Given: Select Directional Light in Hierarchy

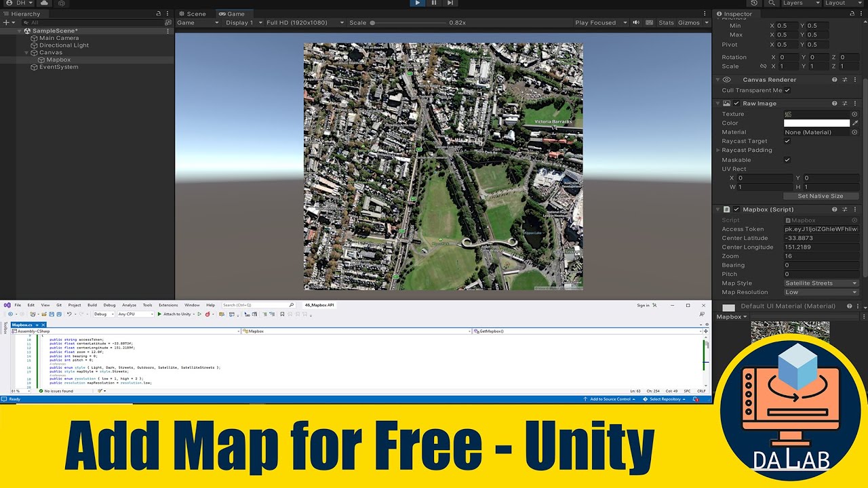Looking at the screenshot, I should coord(64,45).
